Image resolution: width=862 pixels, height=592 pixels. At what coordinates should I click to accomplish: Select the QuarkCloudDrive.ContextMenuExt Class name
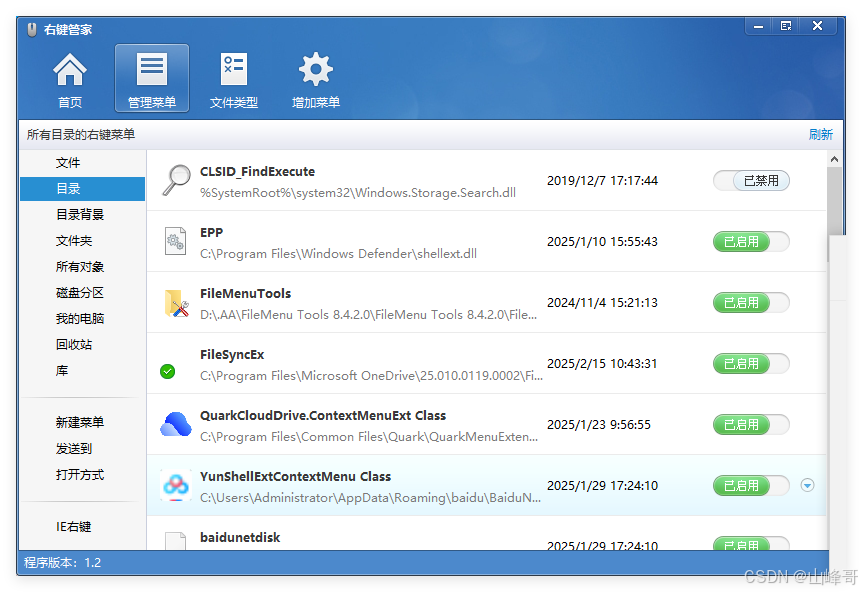tap(323, 416)
